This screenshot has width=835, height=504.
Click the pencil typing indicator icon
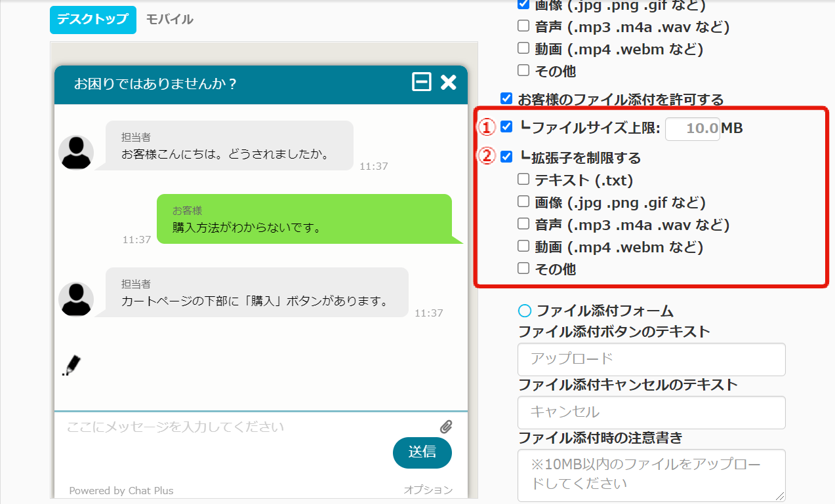(x=71, y=365)
